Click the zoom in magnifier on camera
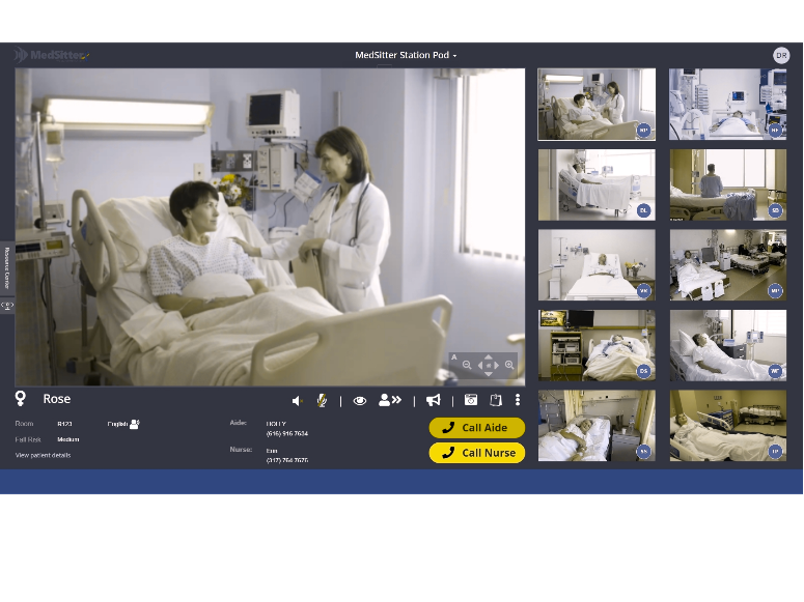804x602 pixels. [x=510, y=365]
